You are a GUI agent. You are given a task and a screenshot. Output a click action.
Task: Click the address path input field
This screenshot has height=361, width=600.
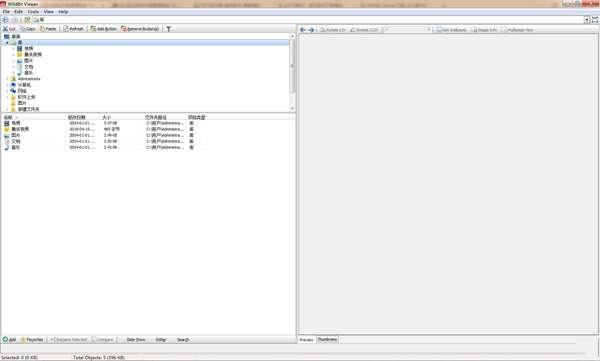pyautogui.click(x=308, y=20)
